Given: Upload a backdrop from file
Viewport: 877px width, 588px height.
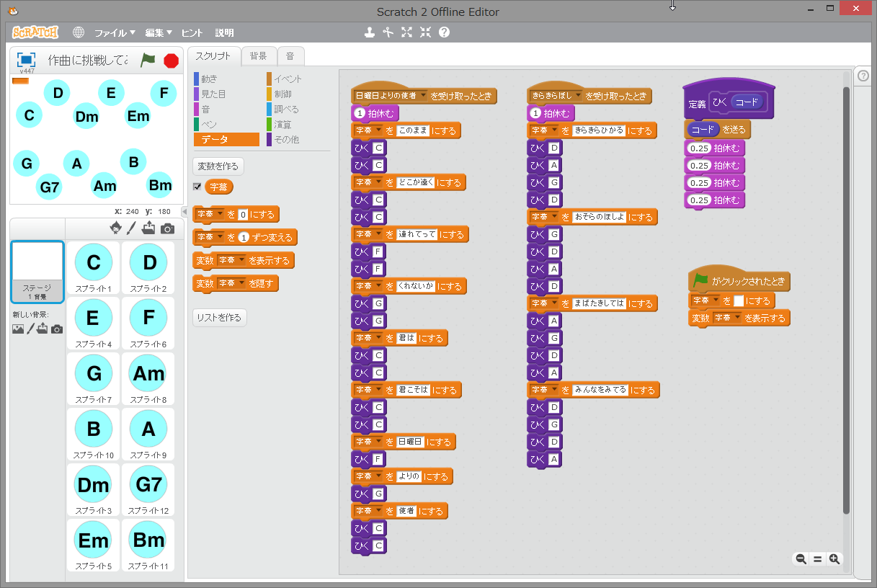Looking at the screenshot, I should 43,329.
